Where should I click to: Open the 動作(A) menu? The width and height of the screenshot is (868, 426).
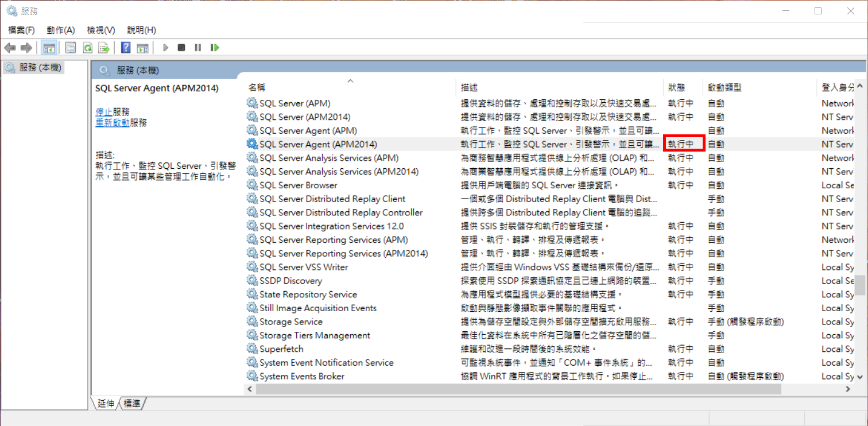(x=61, y=30)
